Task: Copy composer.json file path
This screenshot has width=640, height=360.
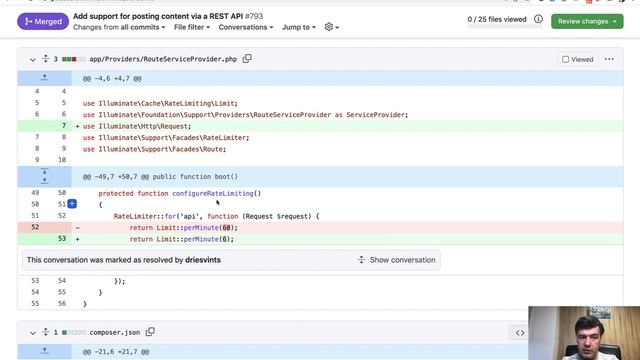Action: (x=150, y=332)
